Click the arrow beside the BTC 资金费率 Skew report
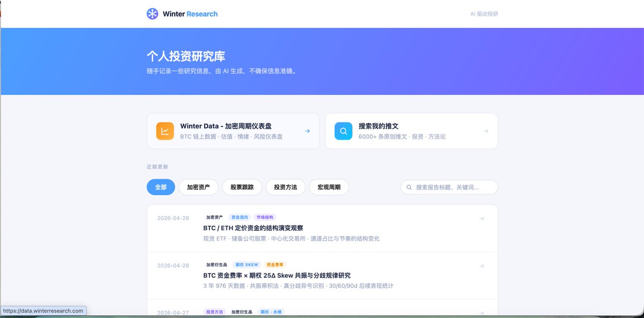 click(x=481, y=266)
